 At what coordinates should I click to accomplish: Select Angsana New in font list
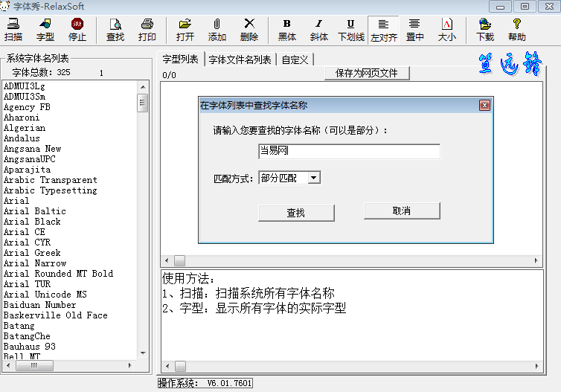(x=32, y=149)
